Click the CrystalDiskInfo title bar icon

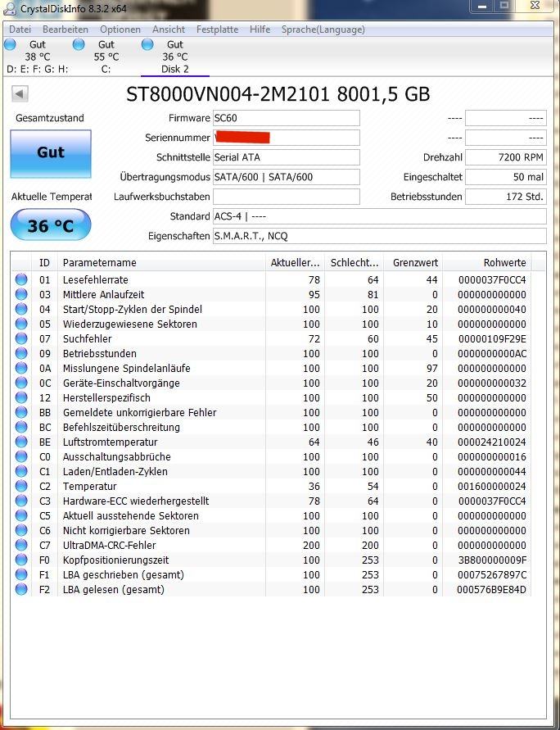pyautogui.click(x=9, y=7)
